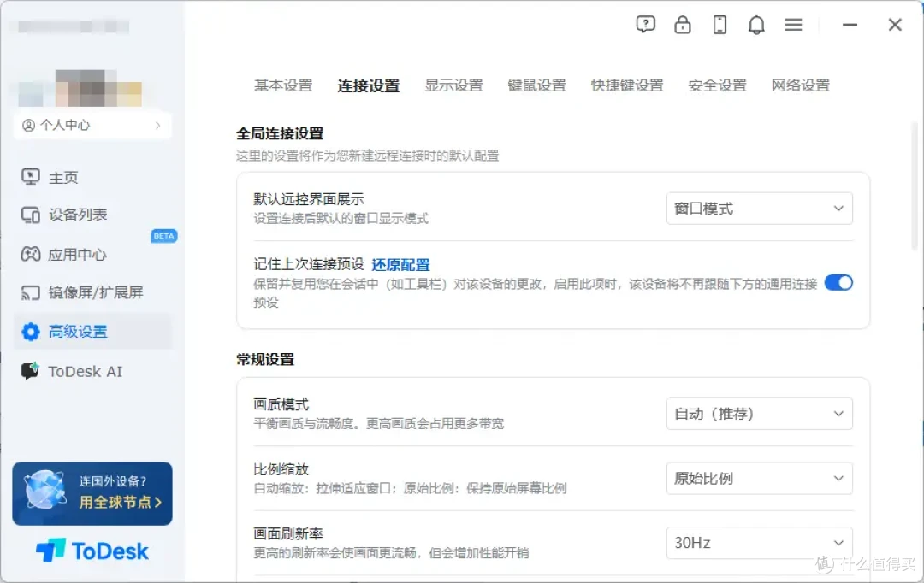Switch to 基本设置 tab
This screenshot has width=924, height=583.
283,85
